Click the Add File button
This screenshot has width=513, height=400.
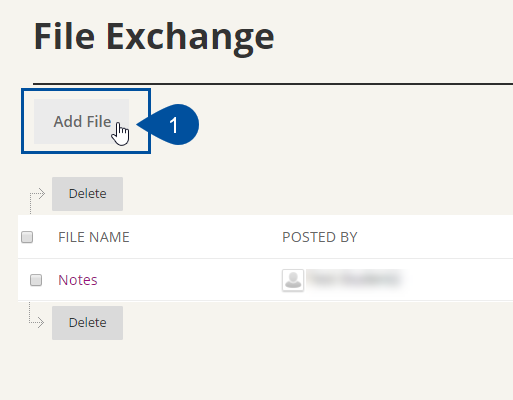click(81, 121)
